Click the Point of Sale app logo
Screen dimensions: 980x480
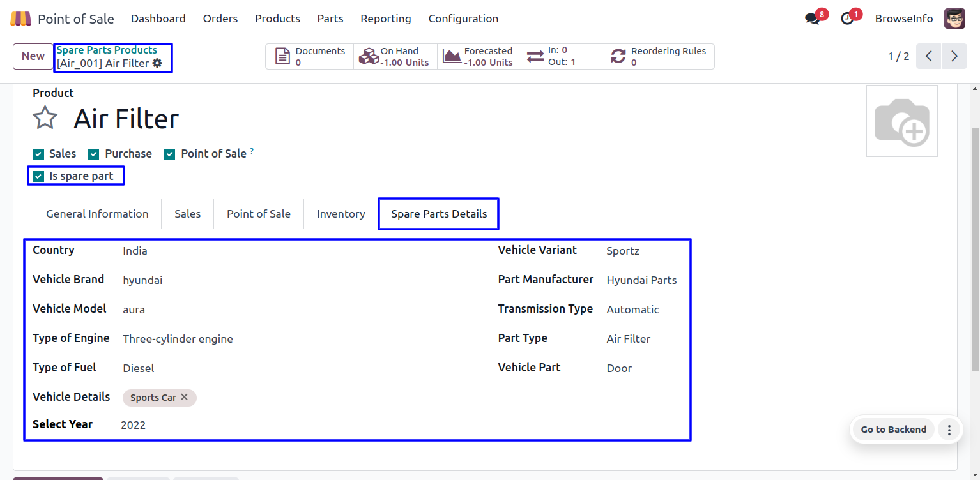click(x=20, y=19)
